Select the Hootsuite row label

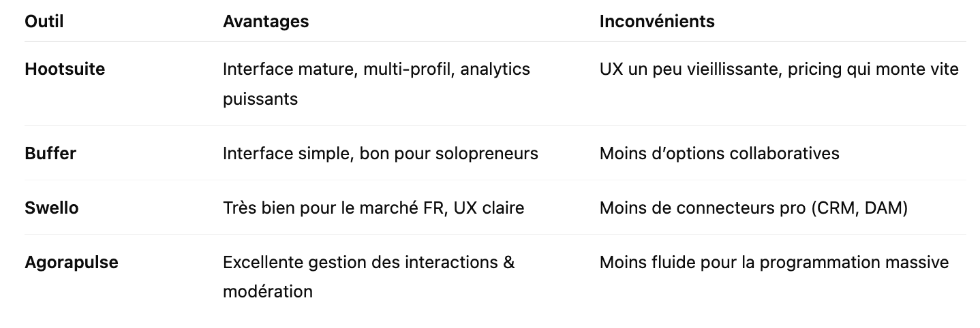[x=65, y=69]
